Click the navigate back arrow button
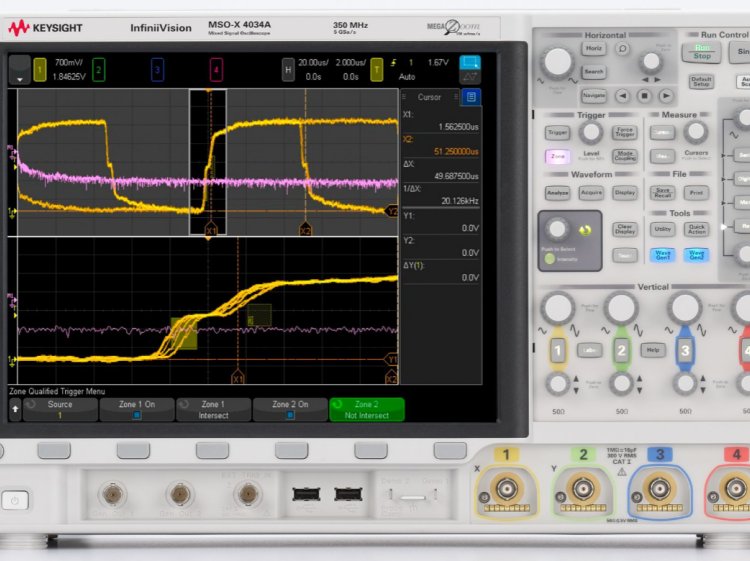The image size is (750, 561). point(622,96)
